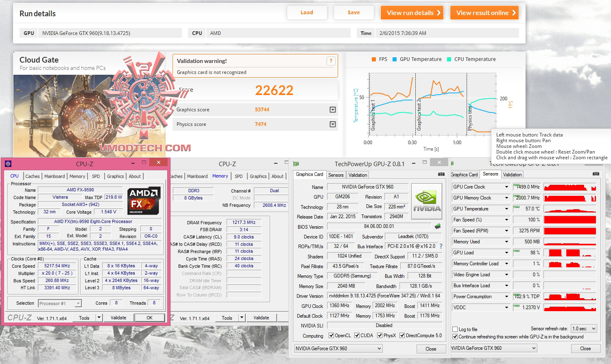This screenshot has width=611, height=364.
Task: Open the VDDC sensor dropdown
Action: (506, 308)
